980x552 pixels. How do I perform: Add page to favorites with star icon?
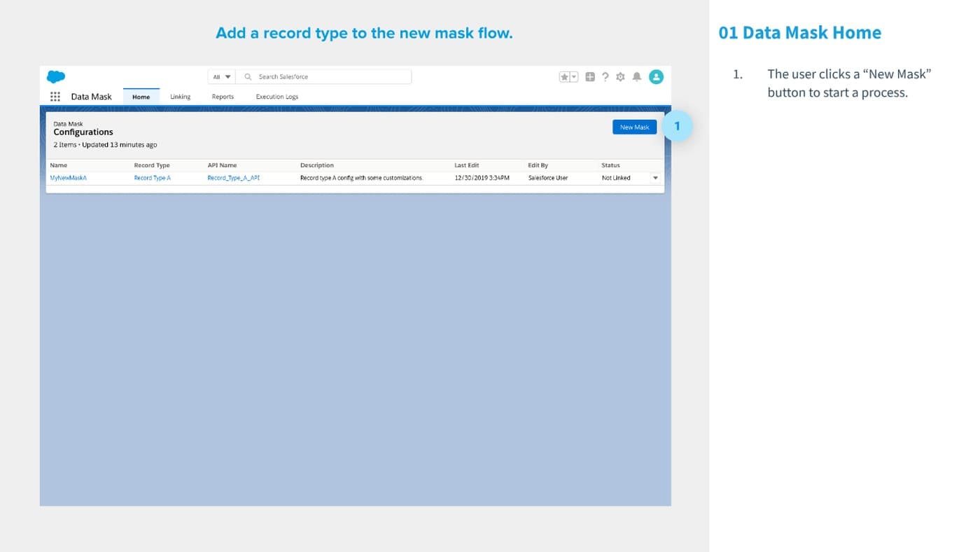coord(564,77)
